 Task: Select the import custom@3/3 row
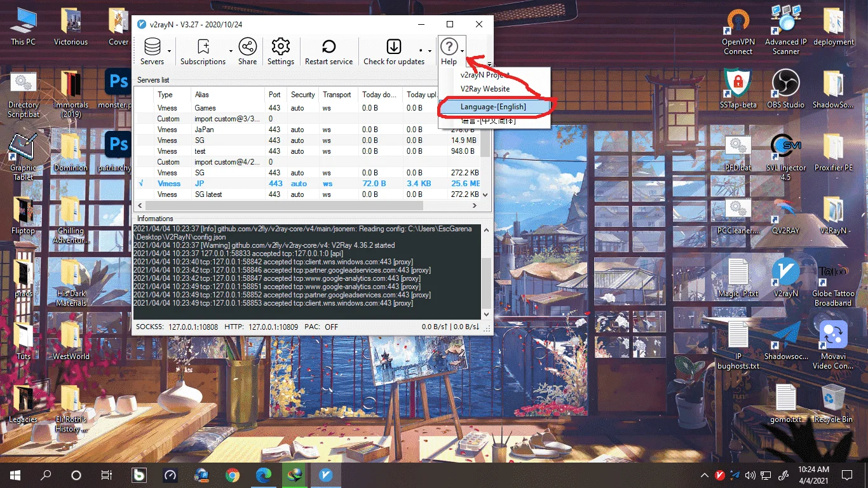309,119
